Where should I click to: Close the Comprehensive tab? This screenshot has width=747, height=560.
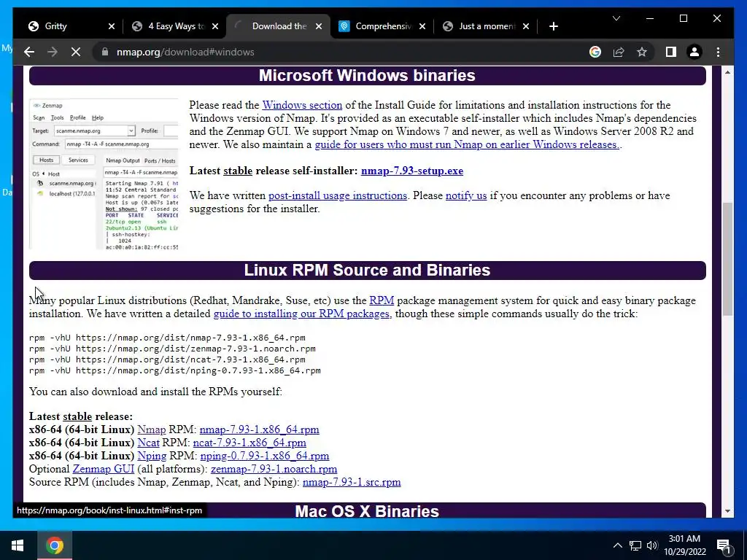(422, 26)
